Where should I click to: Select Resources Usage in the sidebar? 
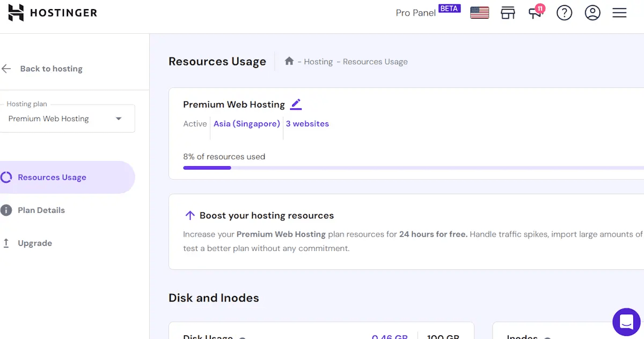pyautogui.click(x=52, y=177)
